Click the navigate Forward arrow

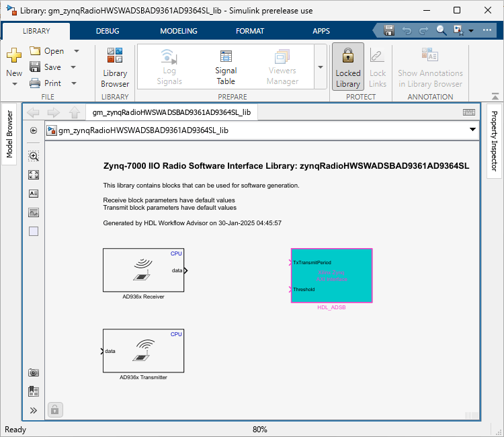(53, 112)
